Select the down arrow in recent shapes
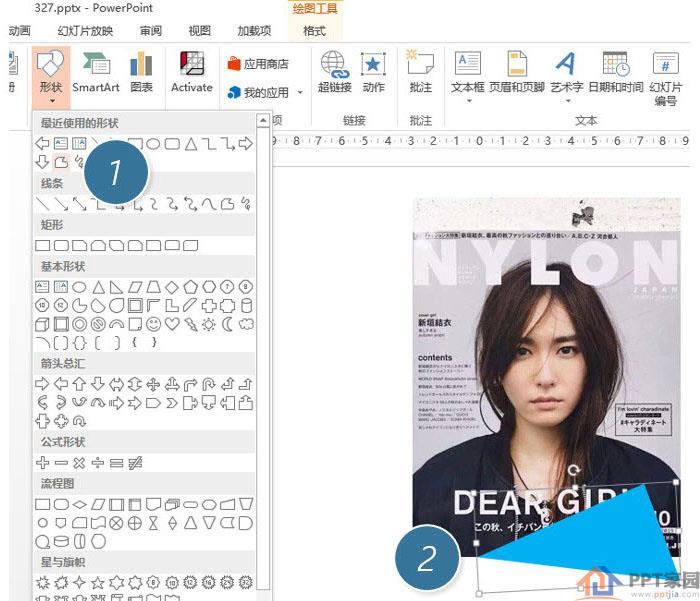 42,162
